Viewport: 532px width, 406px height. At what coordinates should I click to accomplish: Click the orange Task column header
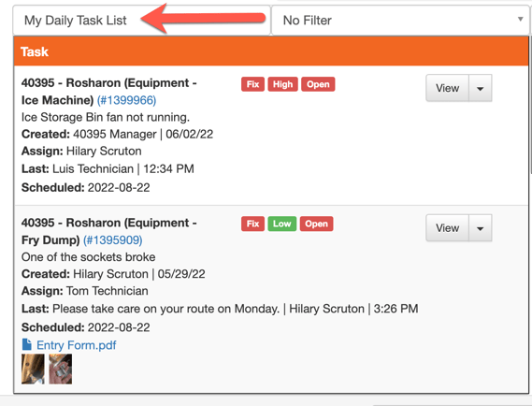[x=271, y=51]
